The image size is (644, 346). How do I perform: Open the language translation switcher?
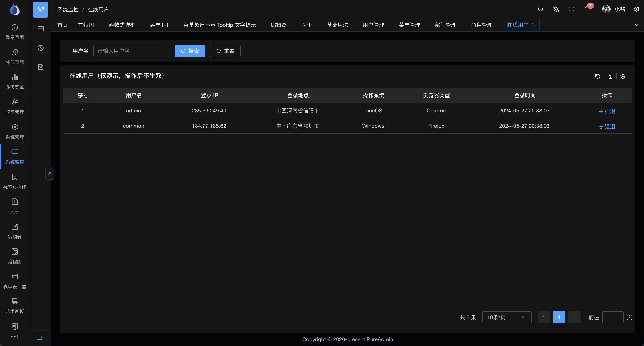556,10
